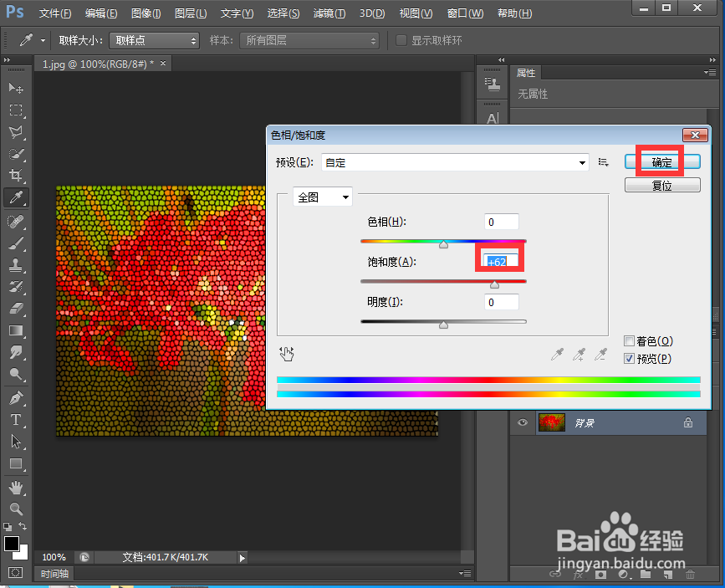Open the 图层 menu
Viewport: 725px width, 588px height.
click(191, 13)
